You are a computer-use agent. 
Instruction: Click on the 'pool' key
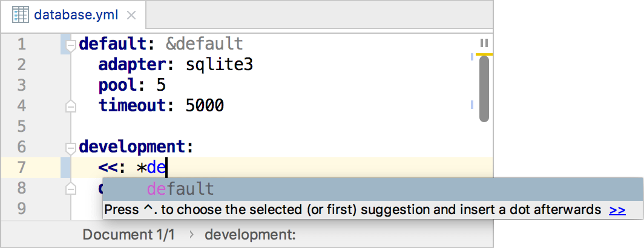pyautogui.click(x=119, y=85)
